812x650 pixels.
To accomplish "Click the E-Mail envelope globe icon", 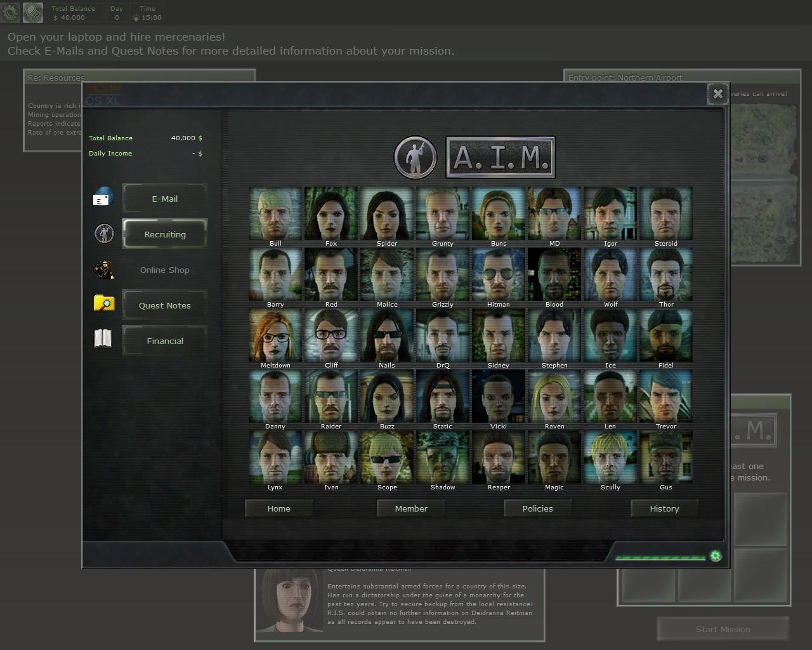I will 103,197.
